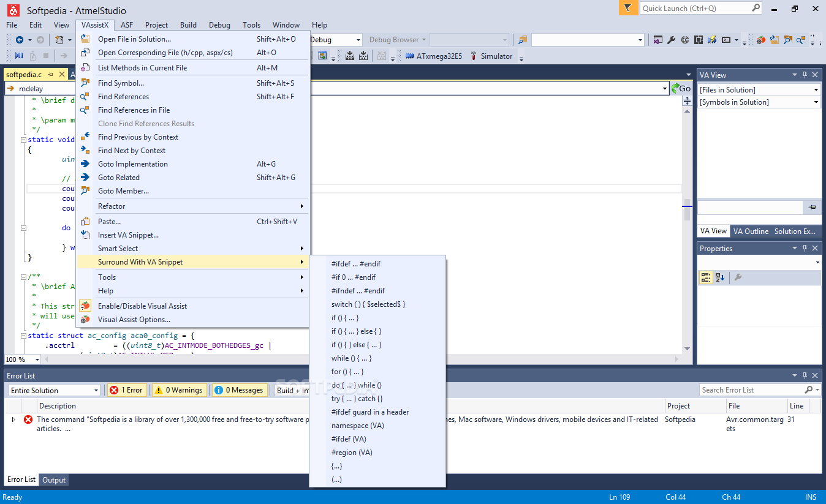Toggle the 0 Messages filter button
This screenshot has width=826, height=504.
pos(239,390)
